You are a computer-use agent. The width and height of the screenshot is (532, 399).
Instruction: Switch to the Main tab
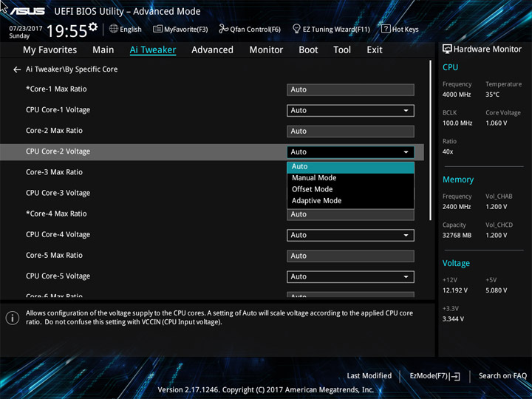click(103, 50)
